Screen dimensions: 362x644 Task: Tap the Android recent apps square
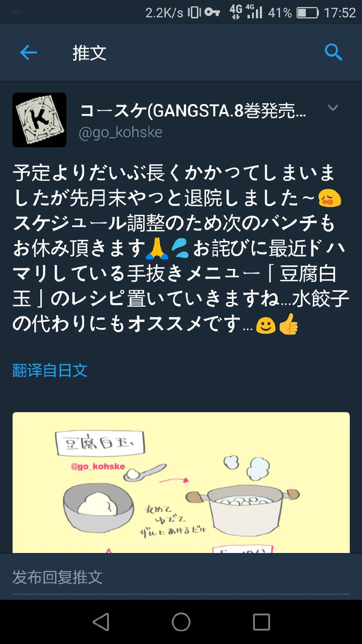(262, 622)
